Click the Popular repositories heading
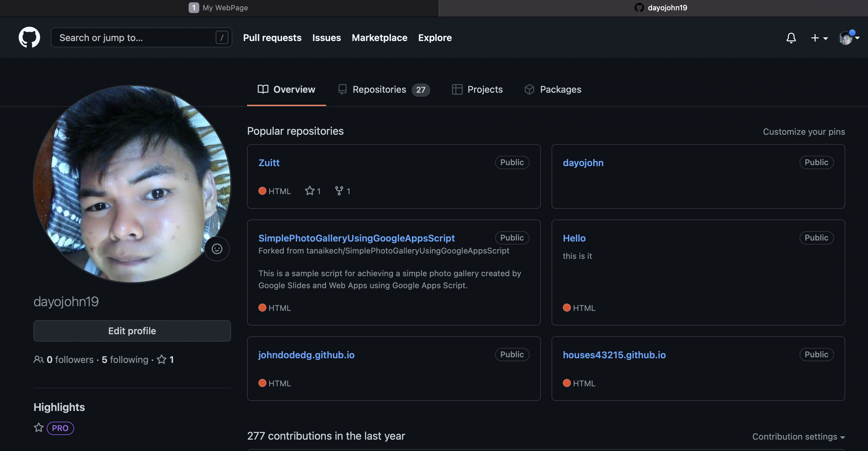The height and width of the screenshot is (451, 868). (x=295, y=131)
